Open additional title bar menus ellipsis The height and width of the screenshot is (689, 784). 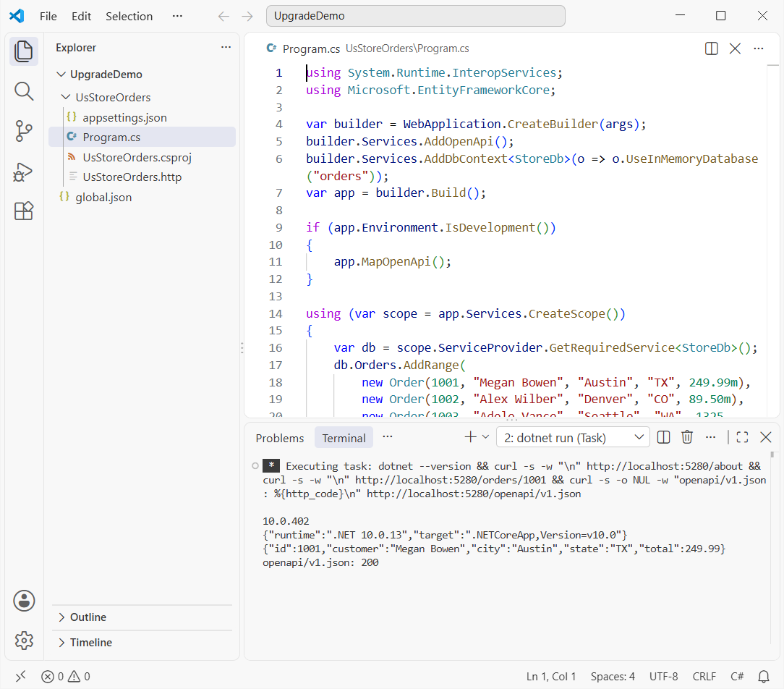pos(177,16)
